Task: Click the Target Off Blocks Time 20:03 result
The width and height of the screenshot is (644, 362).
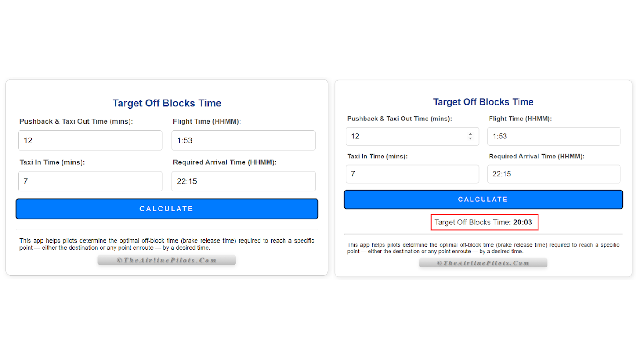Action: [484, 222]
